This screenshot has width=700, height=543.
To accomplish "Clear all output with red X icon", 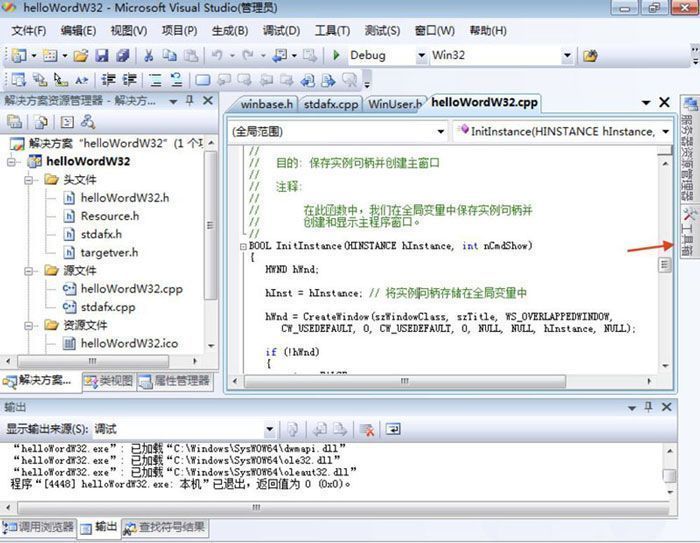I will pyautogui.click(x=367, y=430).
